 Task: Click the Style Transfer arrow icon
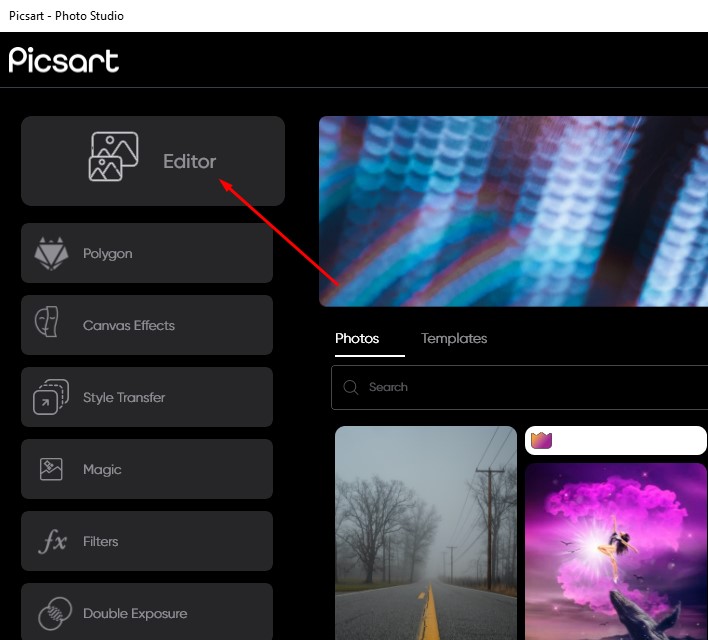point(51,397)
